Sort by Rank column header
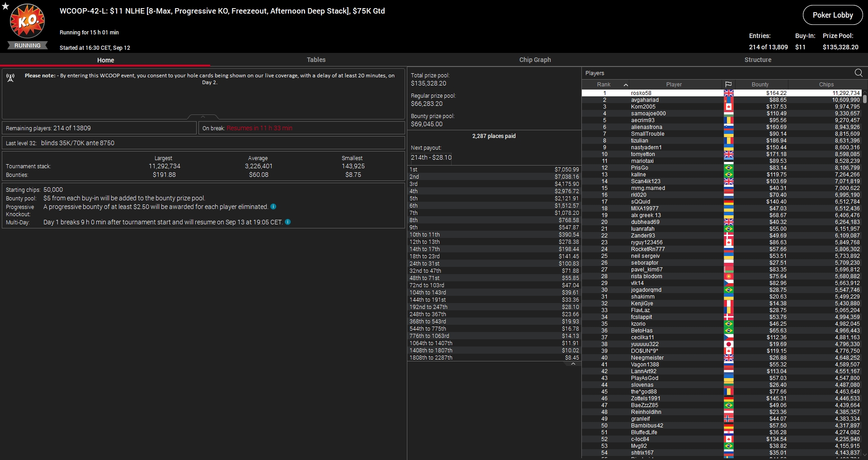The height and width of the screenshot is (460, 868). [604, 85]
